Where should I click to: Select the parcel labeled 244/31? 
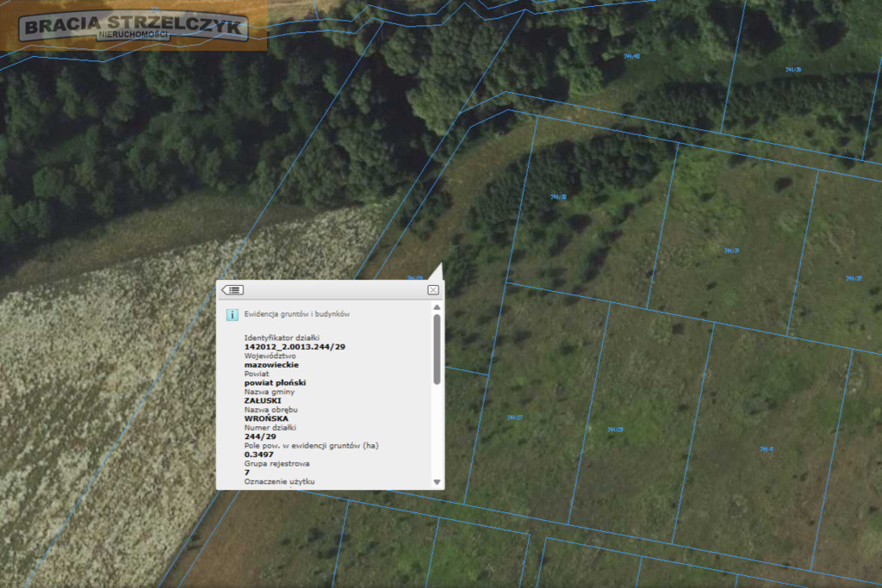[731, 251]
